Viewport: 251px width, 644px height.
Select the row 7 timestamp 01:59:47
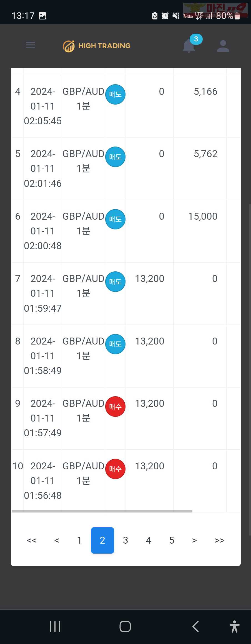(43, 308)
